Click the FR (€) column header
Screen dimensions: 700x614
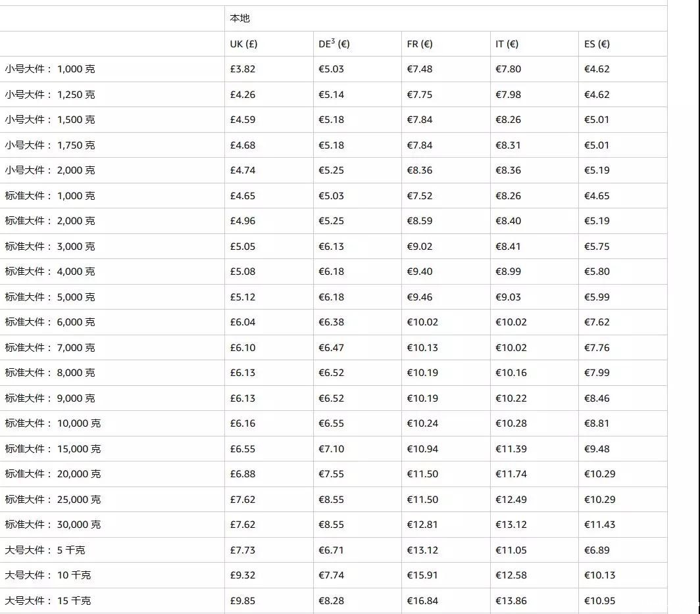[x=420, y=44]
